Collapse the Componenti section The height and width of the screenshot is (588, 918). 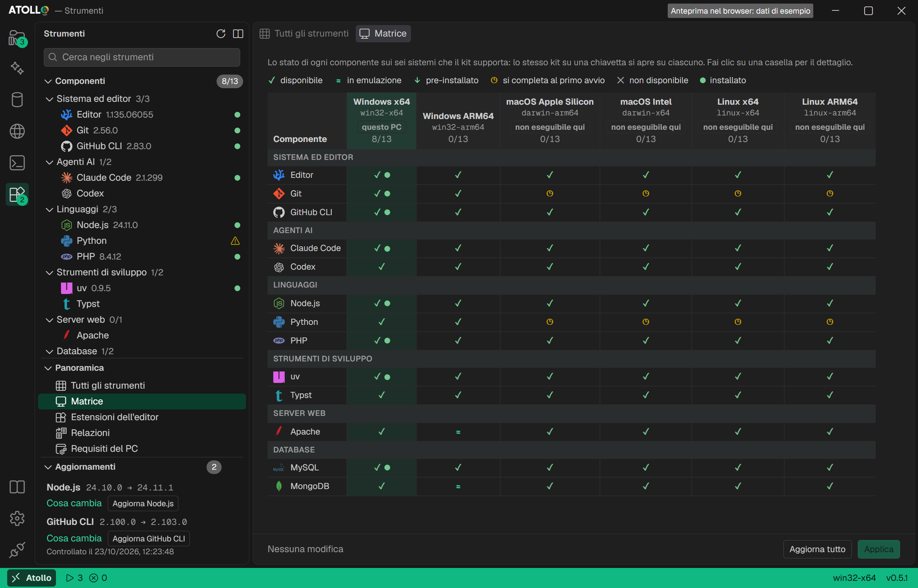[x=48, y=81]
